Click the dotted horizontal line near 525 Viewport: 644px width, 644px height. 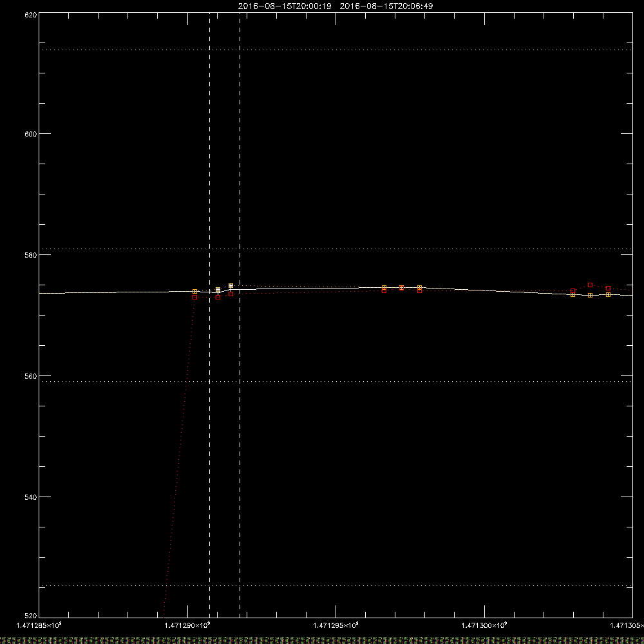click(335, 585)
